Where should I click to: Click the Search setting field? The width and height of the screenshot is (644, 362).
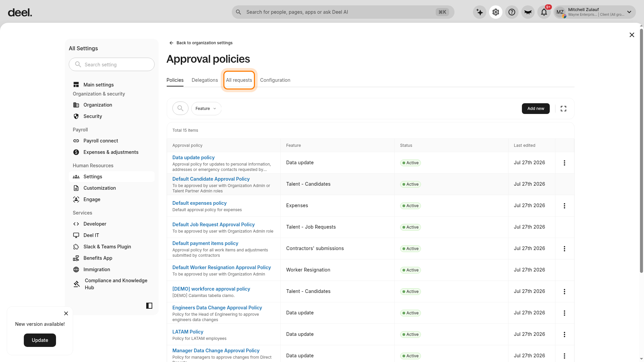coord(112,64)
